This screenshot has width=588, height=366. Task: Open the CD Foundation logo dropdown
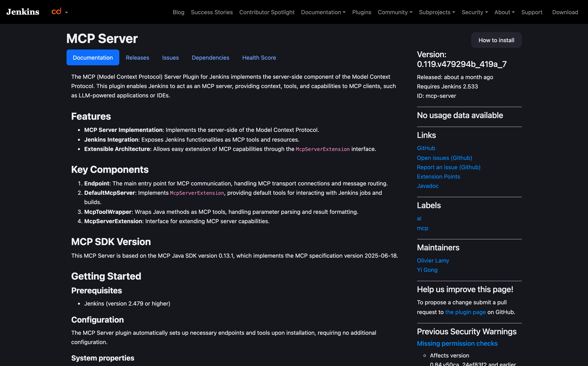[x=59, y=12]
